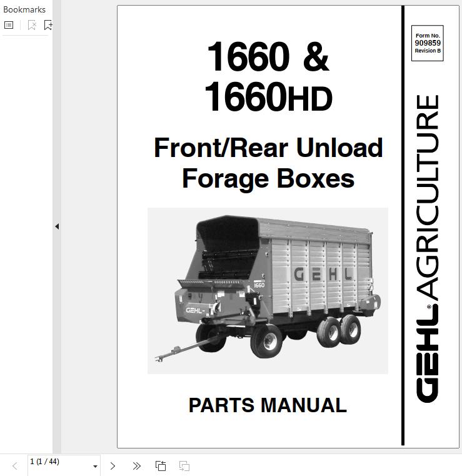Click the '1660HD' model title

coord(268,96)
